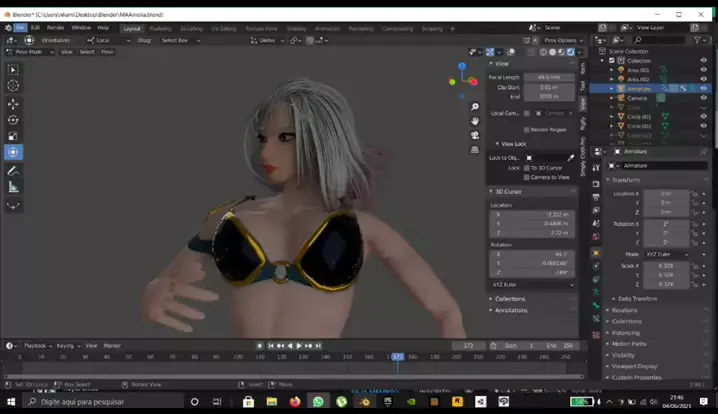The height and width of the screenshot is (414, 718).
Task: Open the File menu
Action: pos(20,28)
